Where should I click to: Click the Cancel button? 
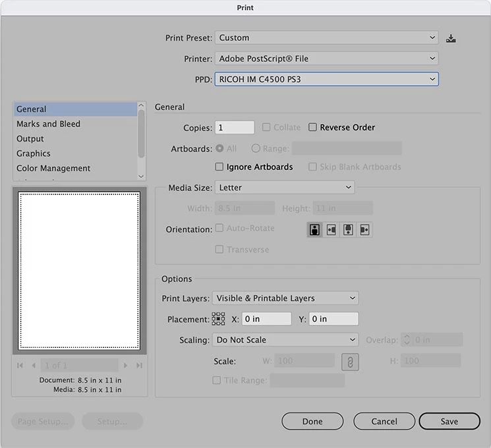[384, 422]
